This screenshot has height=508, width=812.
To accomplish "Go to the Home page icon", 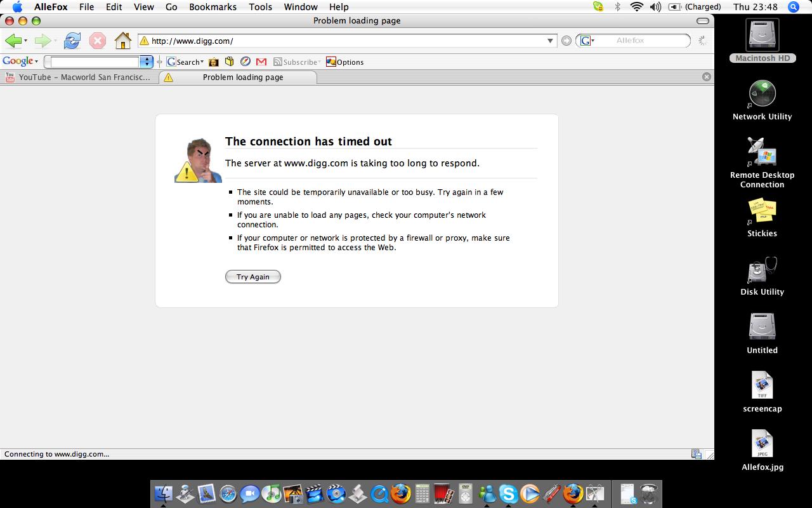I will point(122,41).
